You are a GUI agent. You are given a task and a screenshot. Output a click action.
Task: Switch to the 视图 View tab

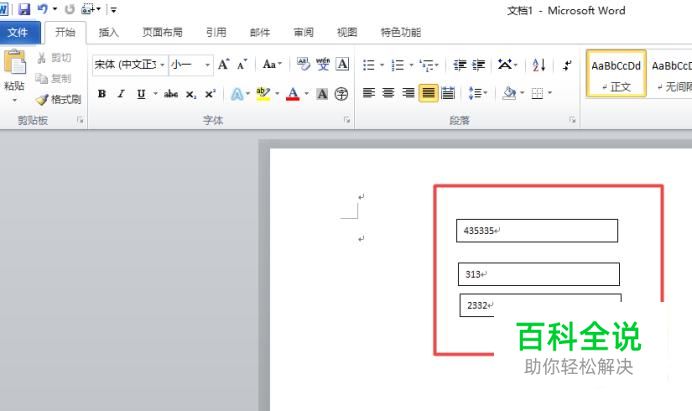pos(347,32)
